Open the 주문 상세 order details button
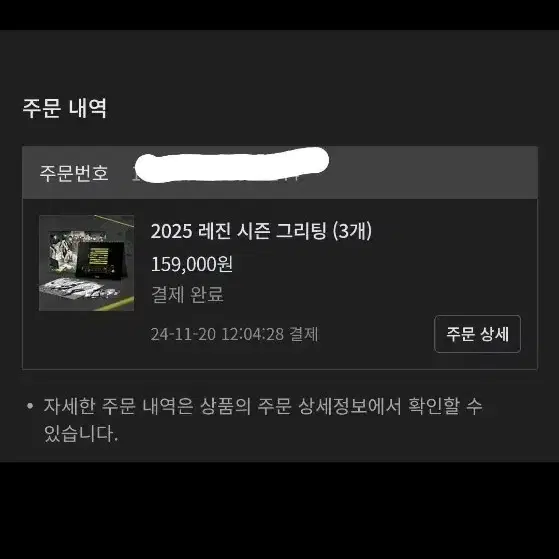559x559 pixels. (x=477, y=334)
